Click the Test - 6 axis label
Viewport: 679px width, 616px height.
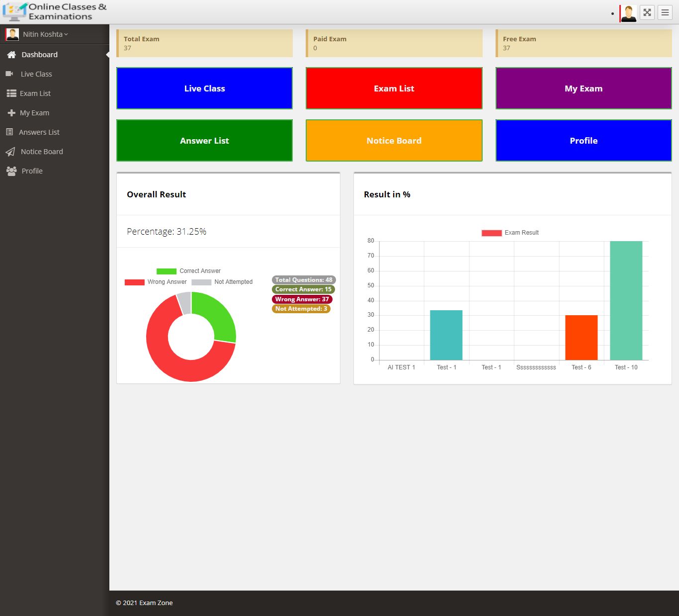click(x=582, y=367)
